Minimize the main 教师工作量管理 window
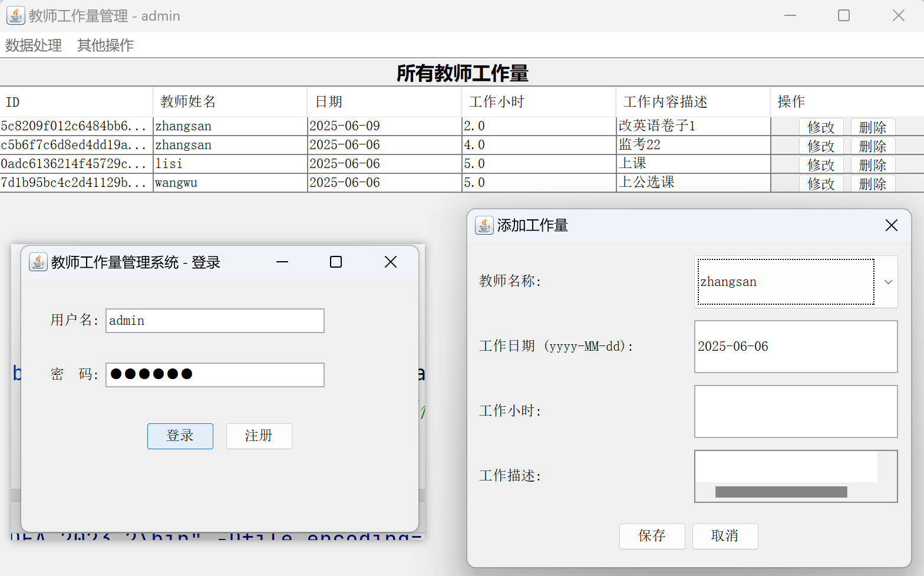 pos(790,16)
